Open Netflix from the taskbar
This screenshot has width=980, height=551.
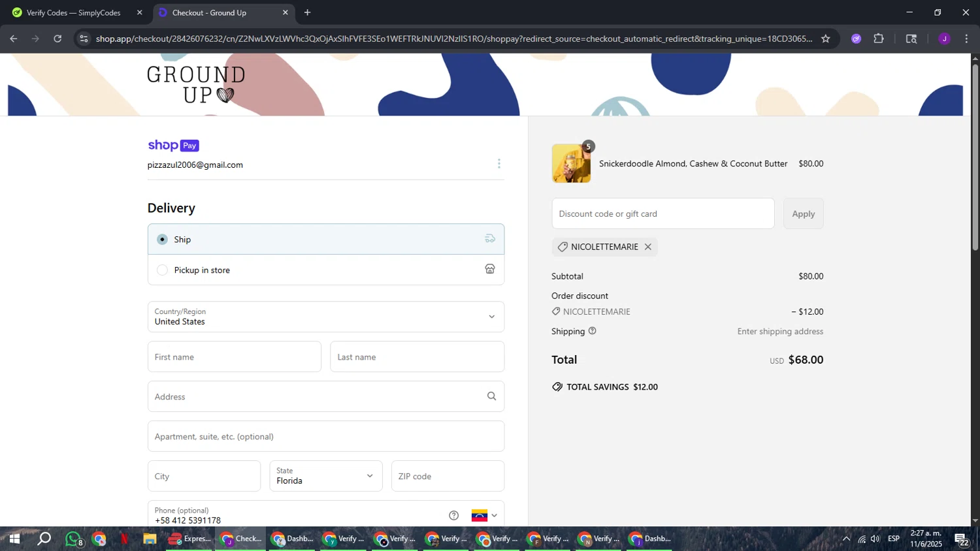(x=124, y=539)
